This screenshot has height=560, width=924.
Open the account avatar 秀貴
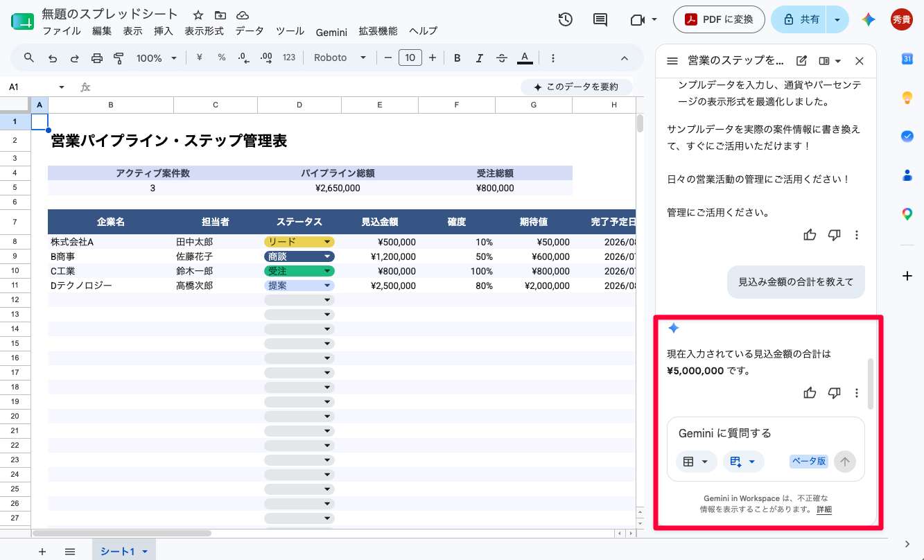click(901, 19)
